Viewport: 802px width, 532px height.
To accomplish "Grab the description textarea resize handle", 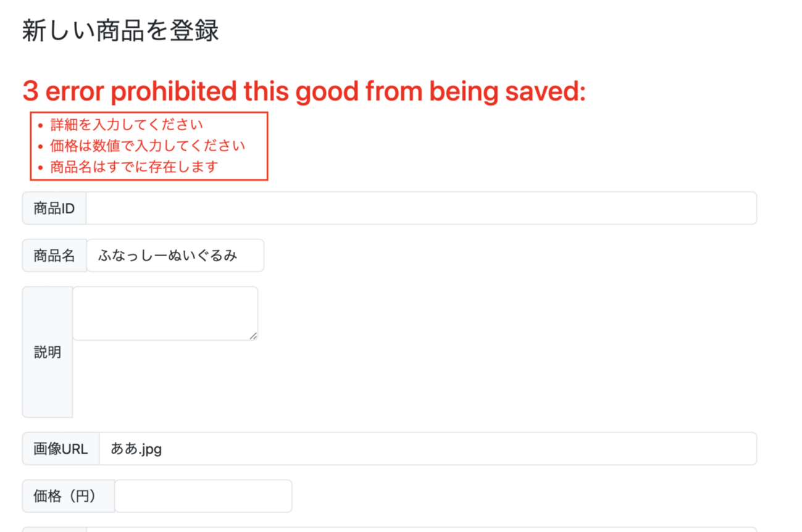I will click(x=253, y=335).
